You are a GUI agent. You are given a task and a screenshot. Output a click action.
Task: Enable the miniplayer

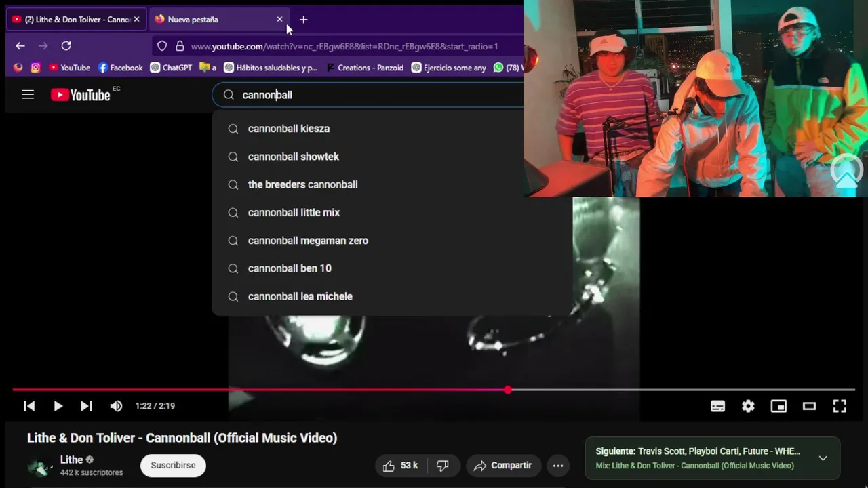pos(778,406)
